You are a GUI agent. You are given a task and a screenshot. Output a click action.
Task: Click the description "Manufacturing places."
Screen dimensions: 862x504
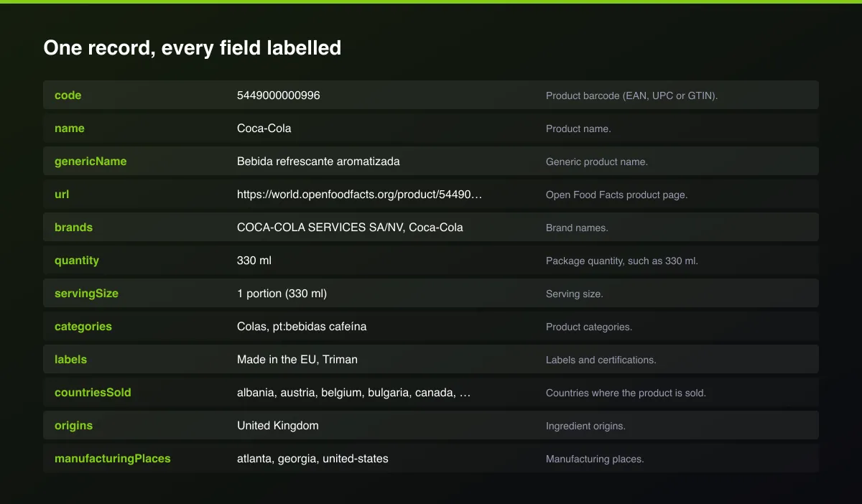pyautogui.click(x=595, y=459)
